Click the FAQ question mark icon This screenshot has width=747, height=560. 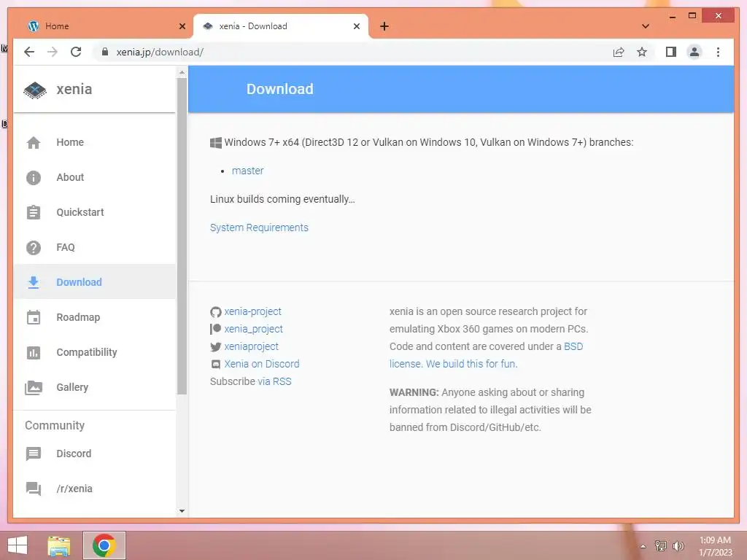click(34, 248)
